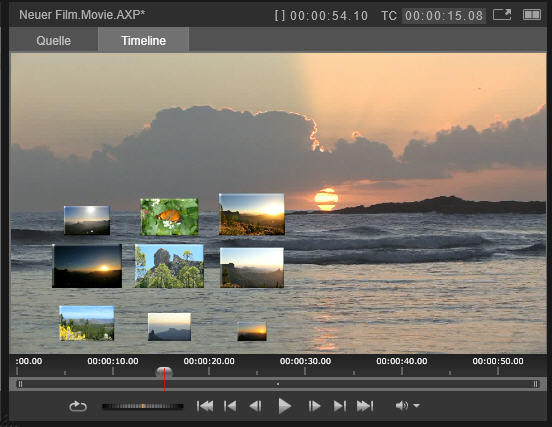Click the TC timecode field
This screenshot has width=552, height=427.
tap(444, 15)
